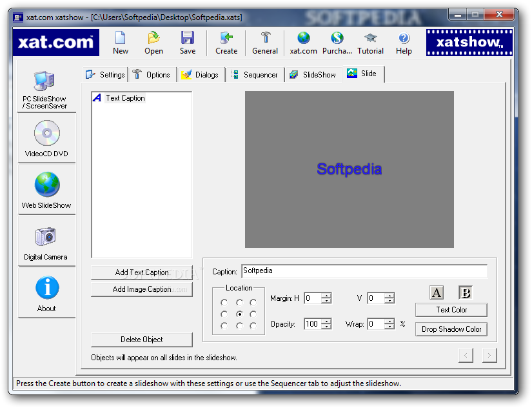Open the Drop Shadow Color picker button
This screenshot has width=532, height=408.
point(451,329)
